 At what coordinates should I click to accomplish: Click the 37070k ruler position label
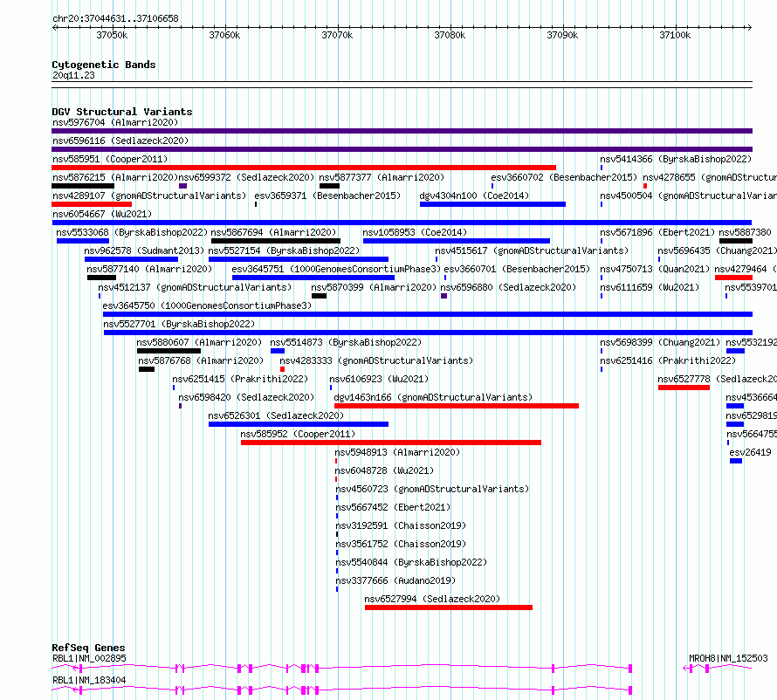(x=337, y=35)
